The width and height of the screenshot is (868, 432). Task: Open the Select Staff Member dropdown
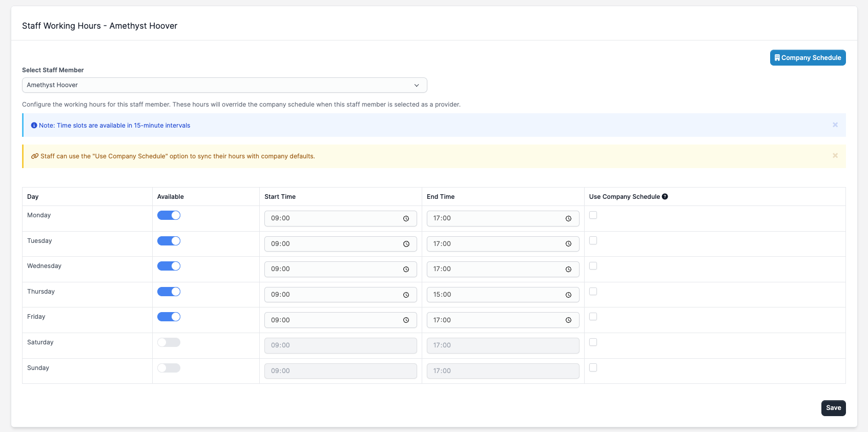pyautogui.click(x=224, y=85)
